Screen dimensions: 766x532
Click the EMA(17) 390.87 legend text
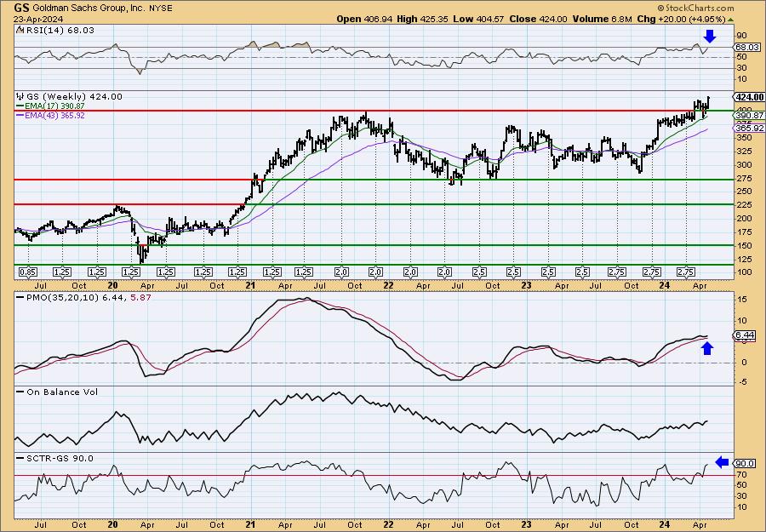click(x=54, y=106)
